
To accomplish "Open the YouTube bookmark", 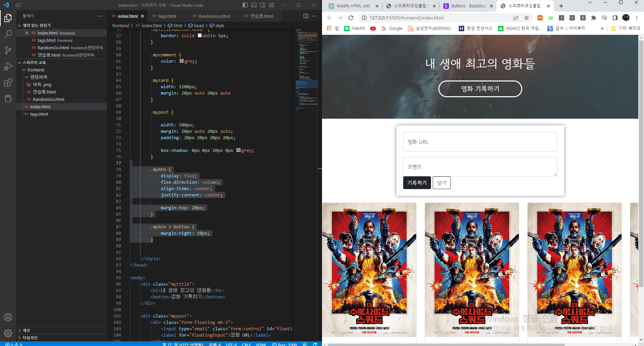I will (x=373, y=28).
